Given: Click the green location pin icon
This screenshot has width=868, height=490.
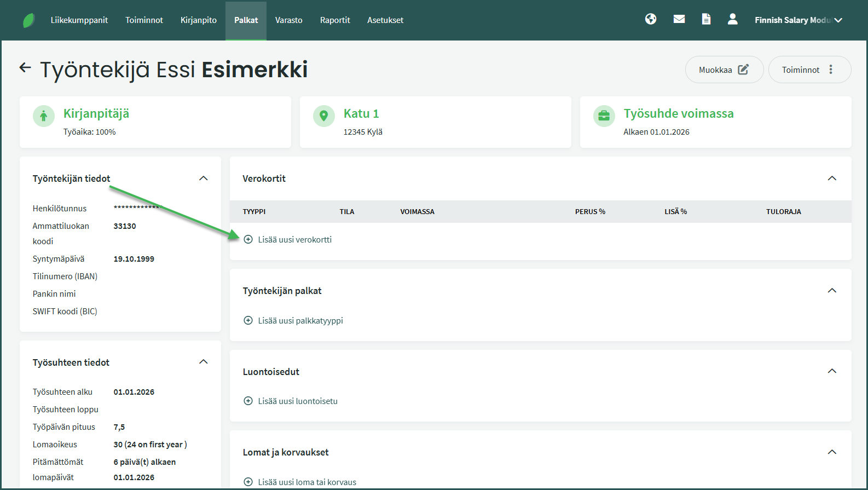Looking at the screenshot, I should 324,116.
